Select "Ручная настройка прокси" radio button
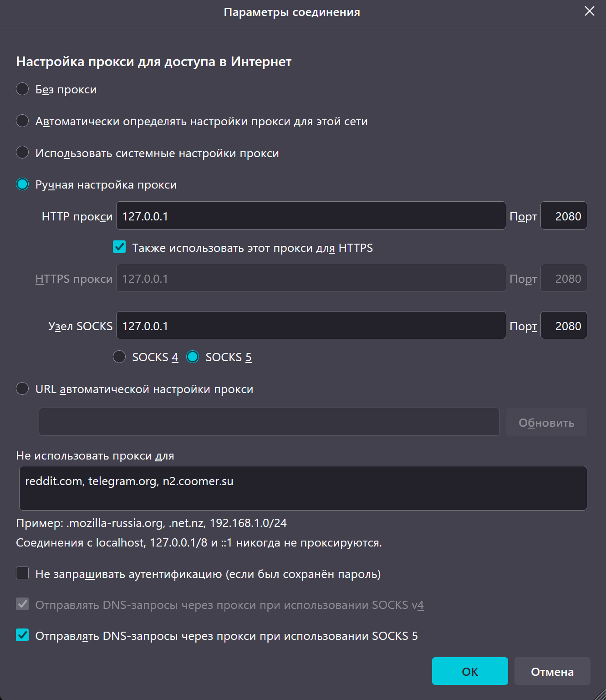This screenshot has width=606, height=700. pyautogui.click(x=22, y=184)
